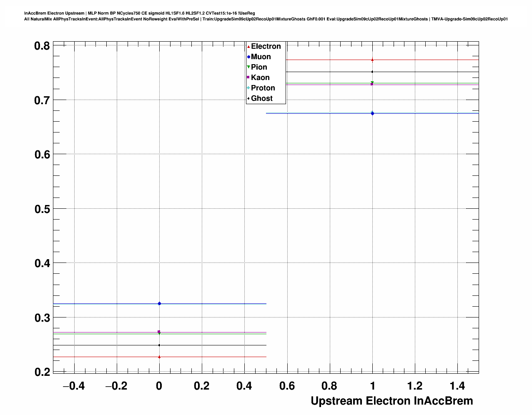Image resolution: width=532 pixels, height=415 pixels.
Task: Click the cyan Proton marker in legend
Action: (x=248, y=88)
